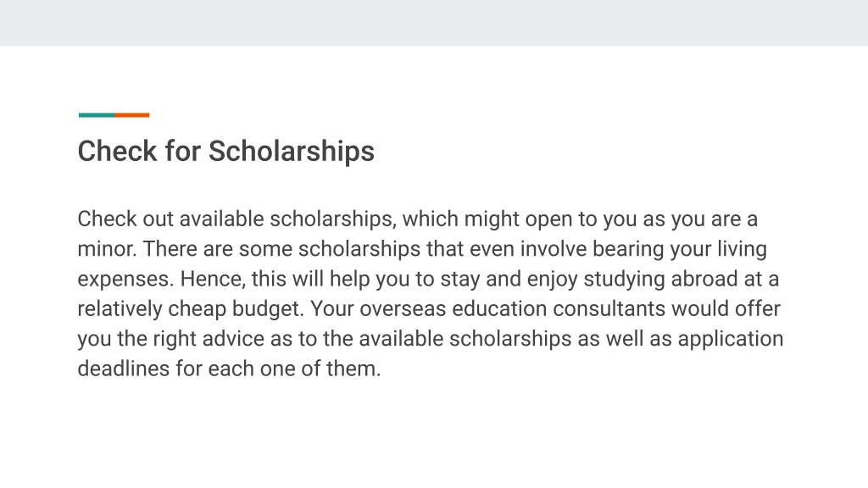Click the teal segment of accent line
The height and width of the screenshot is (488, 868).
click(x=97, y=115)
